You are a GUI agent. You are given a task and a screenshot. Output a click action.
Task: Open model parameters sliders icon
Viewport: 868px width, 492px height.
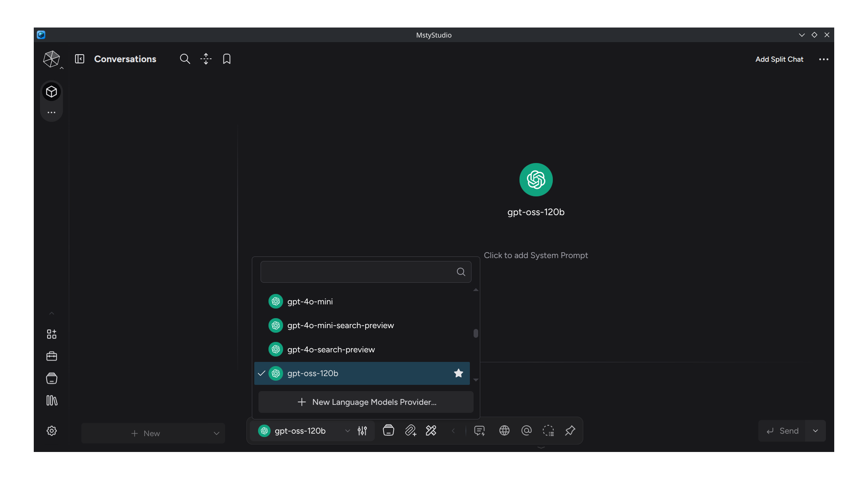(362, 431)
